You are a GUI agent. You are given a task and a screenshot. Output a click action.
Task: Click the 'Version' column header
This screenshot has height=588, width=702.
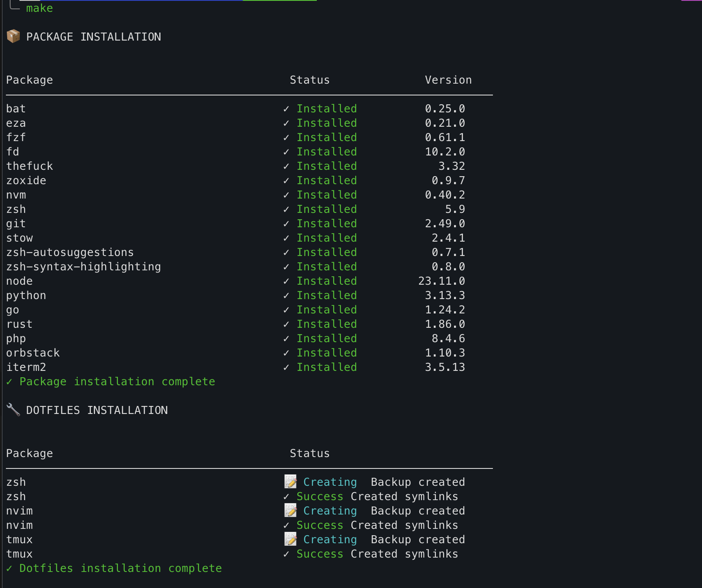449,80
